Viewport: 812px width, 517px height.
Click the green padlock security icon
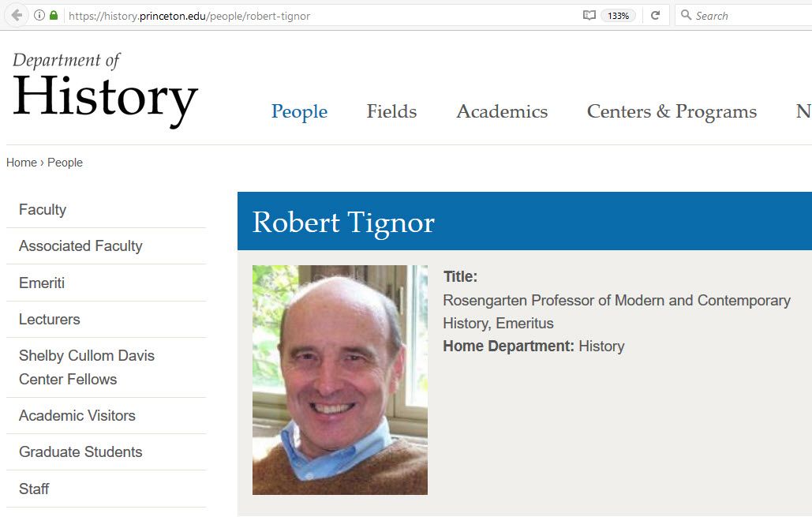coord(53,14)
